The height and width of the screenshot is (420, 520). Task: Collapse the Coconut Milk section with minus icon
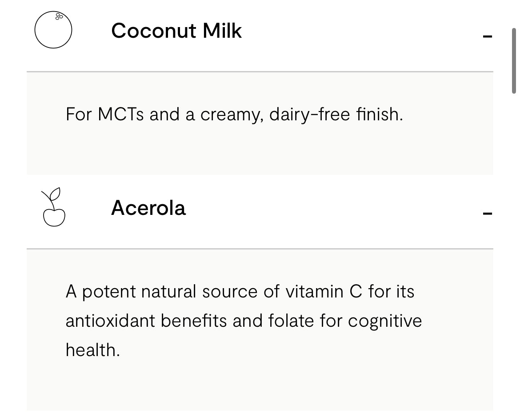(x=487, y=36)
